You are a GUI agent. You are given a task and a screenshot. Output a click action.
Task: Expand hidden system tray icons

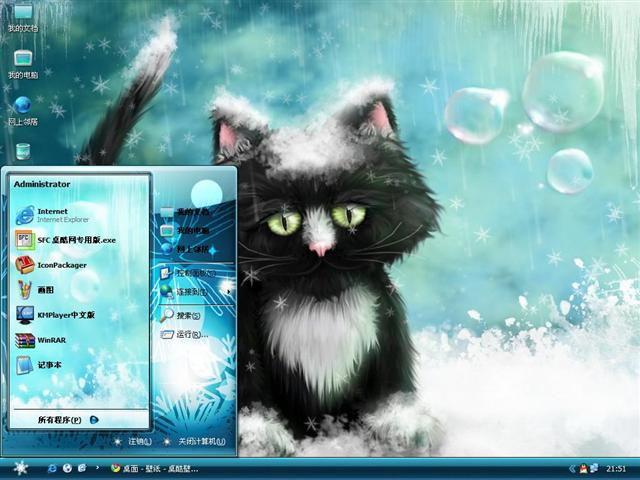(572, 469)
